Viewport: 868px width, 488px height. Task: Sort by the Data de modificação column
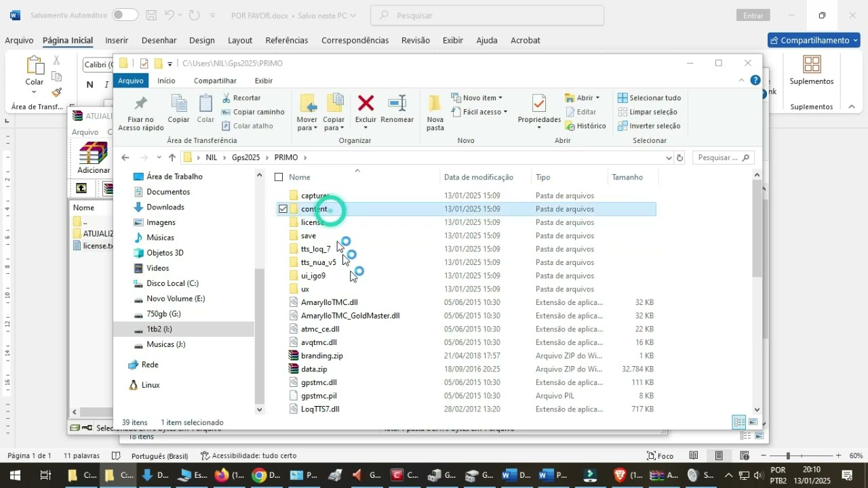coord(479,177)
